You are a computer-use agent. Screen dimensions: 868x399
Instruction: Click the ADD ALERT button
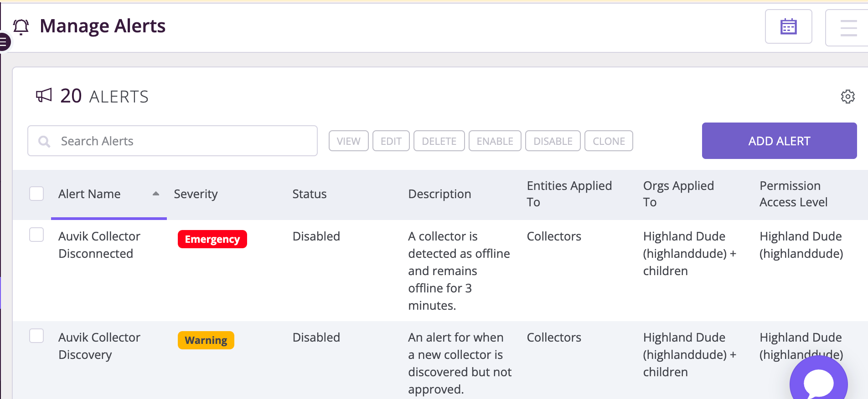tap(779, 141)
